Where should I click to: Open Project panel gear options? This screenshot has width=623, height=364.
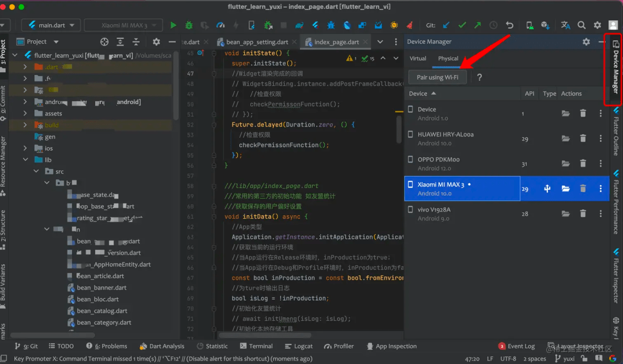(156, 42)
